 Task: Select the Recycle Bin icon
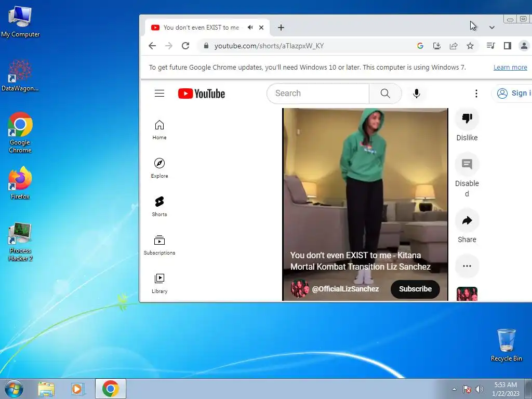tap(506, 345)
